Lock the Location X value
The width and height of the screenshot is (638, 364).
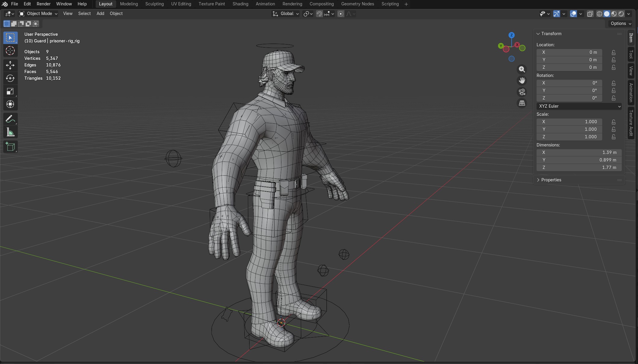[x=614, y=52]
